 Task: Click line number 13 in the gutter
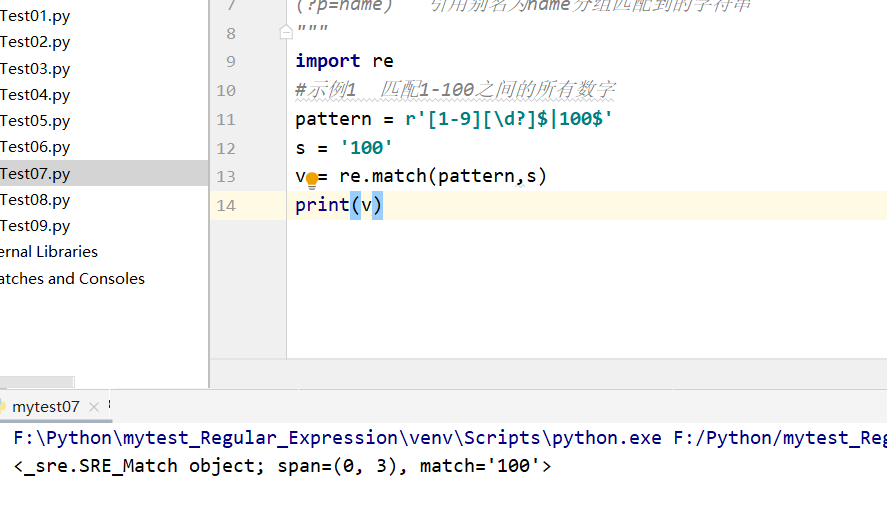click(226, 177)
